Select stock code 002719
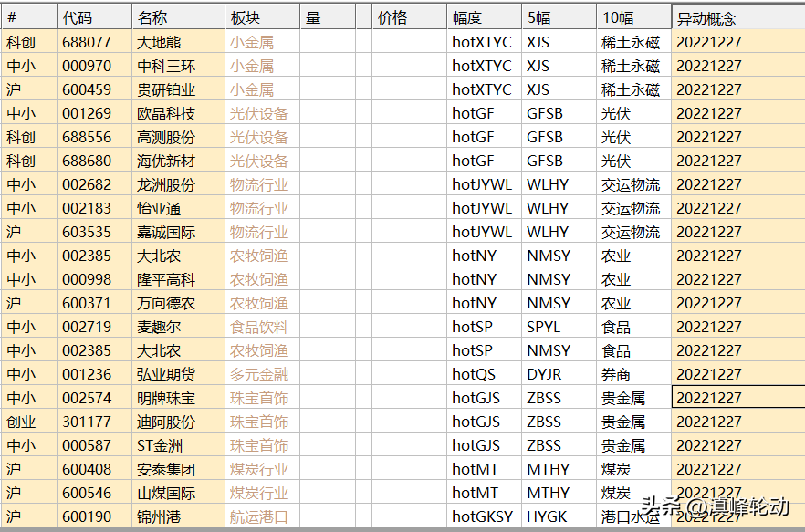Image resolution: width=805 pixels, height=532 pixels. click(95, 327)
